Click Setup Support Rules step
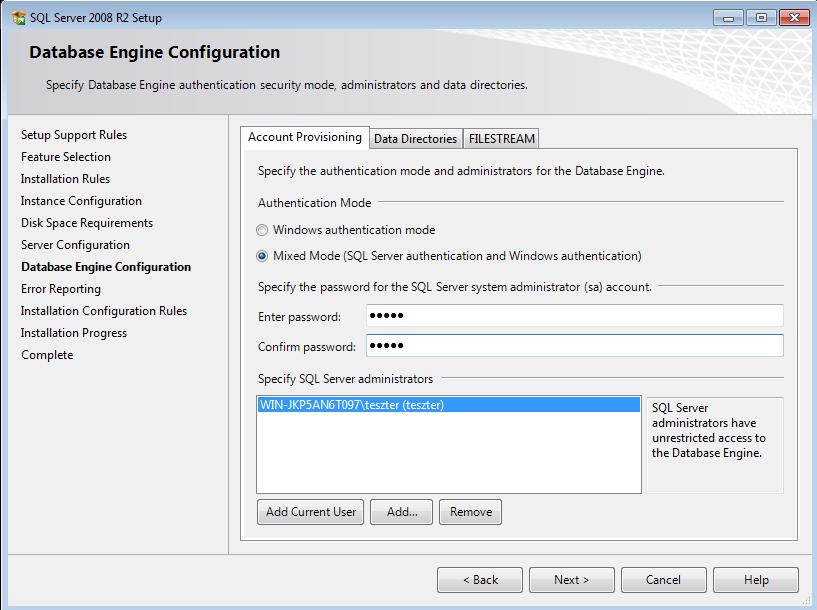The width and height of the screenshot is (817, 610). (x=74, y=135)
